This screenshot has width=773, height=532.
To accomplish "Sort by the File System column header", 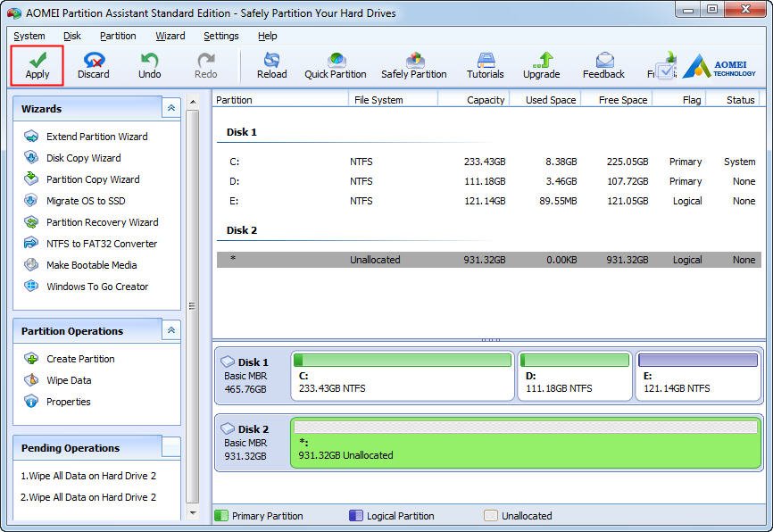I will 393,100.
